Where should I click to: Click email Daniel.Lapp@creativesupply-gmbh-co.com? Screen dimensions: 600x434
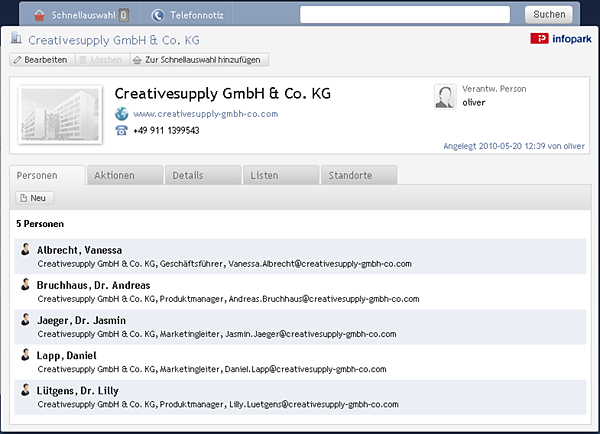305,370
